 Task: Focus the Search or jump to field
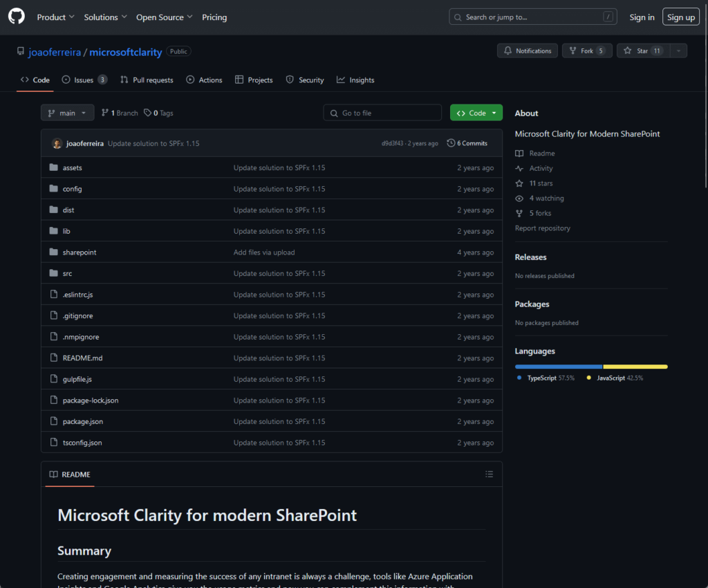click(x=533, y=17)
